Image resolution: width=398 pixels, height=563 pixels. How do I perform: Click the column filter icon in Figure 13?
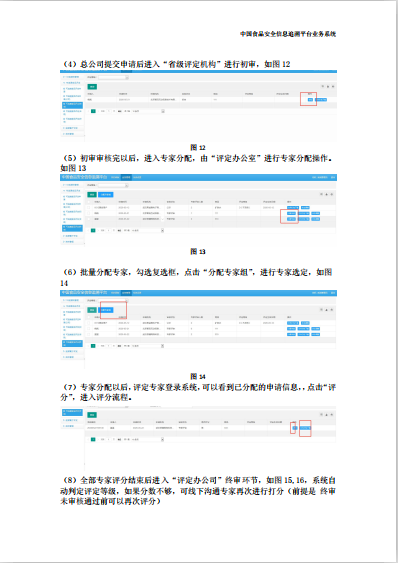pyautogui.click(x=321, y=194)
